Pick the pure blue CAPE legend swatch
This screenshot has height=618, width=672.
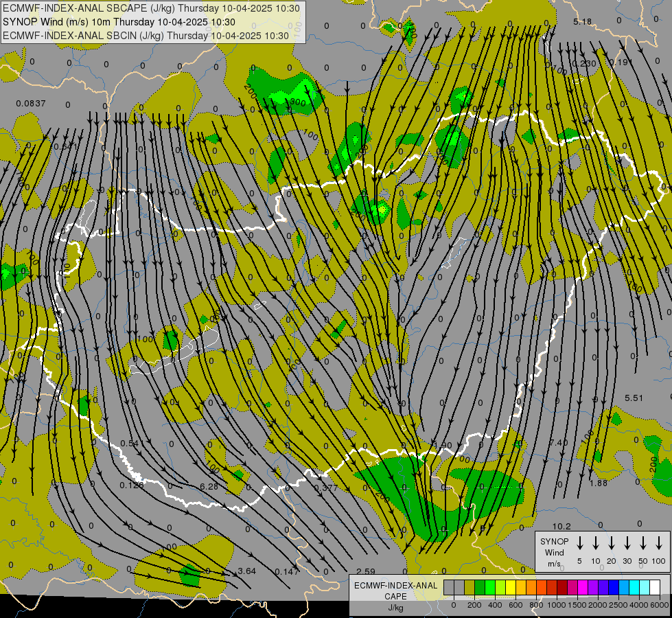pos(614,587)
